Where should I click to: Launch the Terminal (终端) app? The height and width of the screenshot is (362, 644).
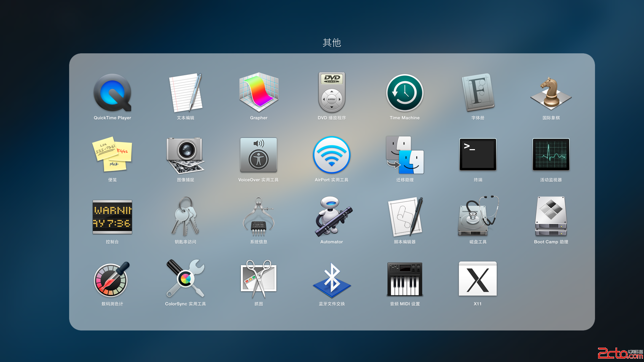tap(478, 155)
